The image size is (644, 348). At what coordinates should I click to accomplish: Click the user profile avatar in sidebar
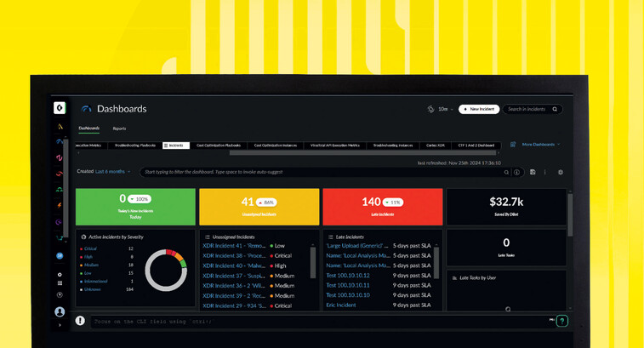tap(60, 312)
